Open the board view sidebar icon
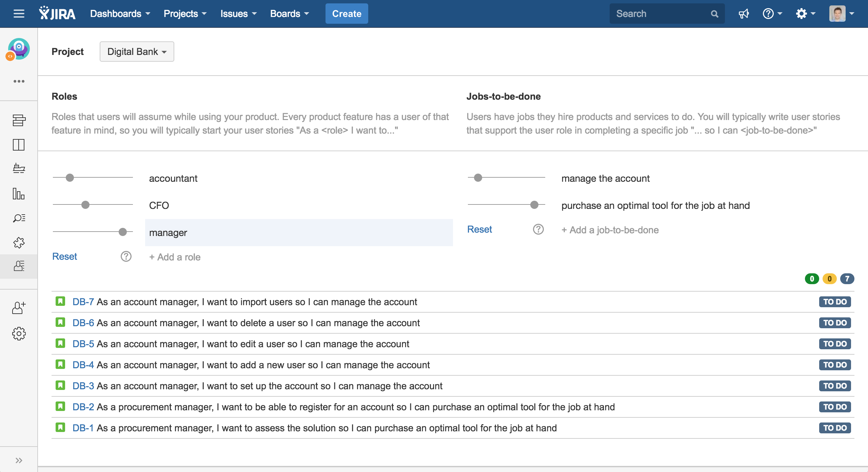Image resolution: width=868 pixels, height=472 pixels. 19,145
